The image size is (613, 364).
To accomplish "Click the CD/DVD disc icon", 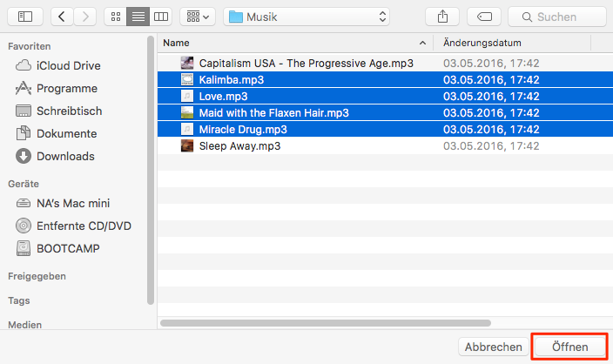I will point(24,226).
